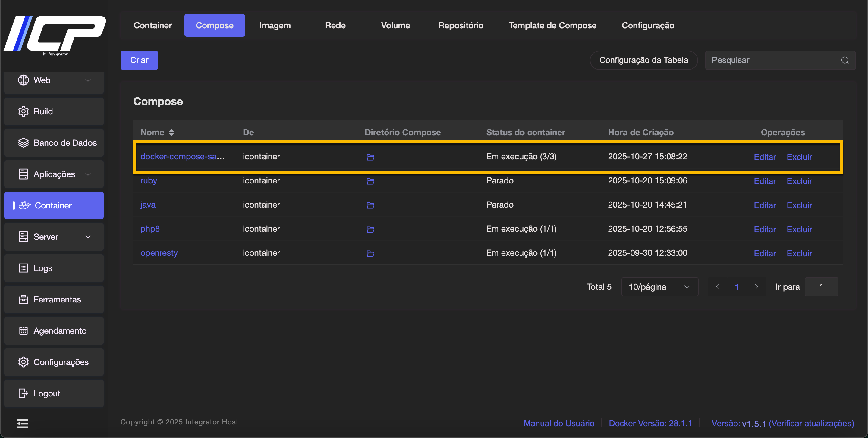Open compose folder for java row
This screenshot has height=438, width=868.
click(370, 205)
